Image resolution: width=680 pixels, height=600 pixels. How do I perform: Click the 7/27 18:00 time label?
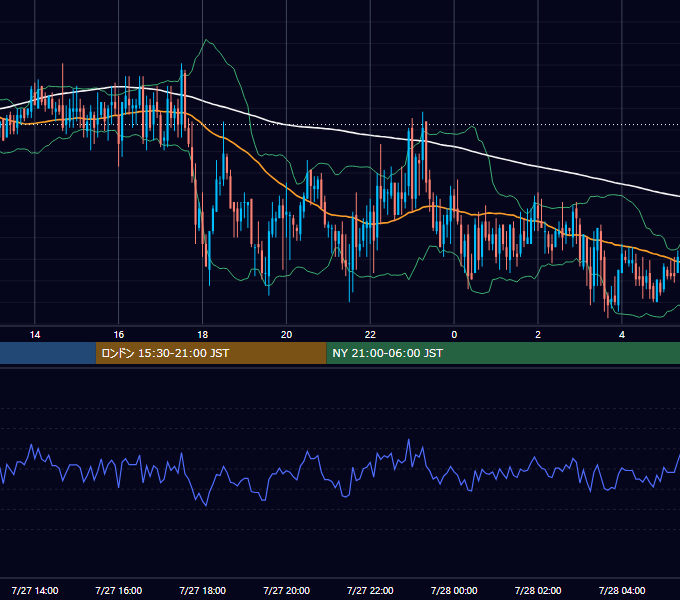pyautogui.click(x=203, y=590)
